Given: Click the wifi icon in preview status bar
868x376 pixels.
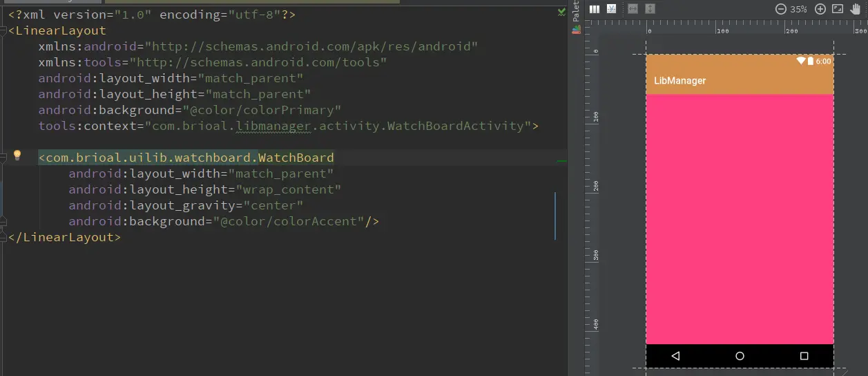Looking at the screenshot, I should [801, 61].
